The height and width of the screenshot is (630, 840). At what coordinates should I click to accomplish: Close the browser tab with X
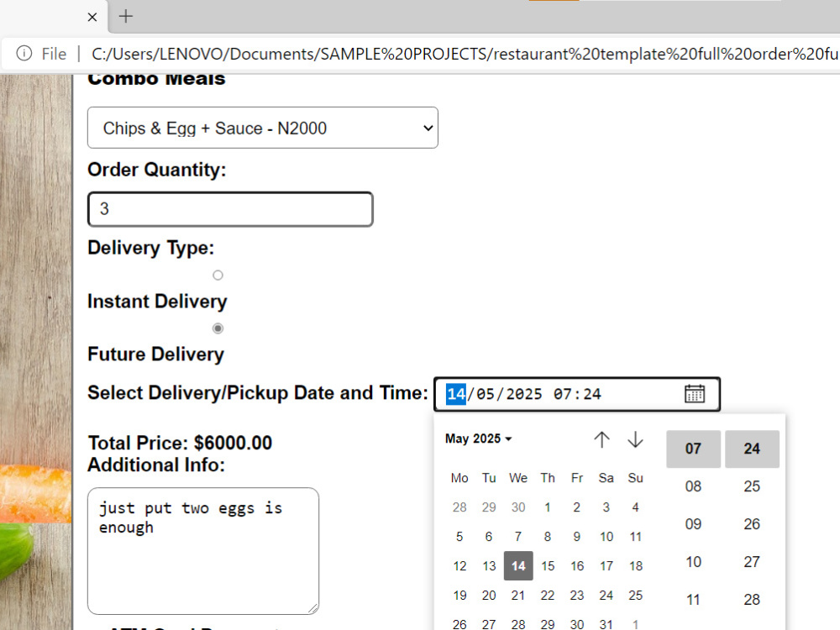coord(92,17)
